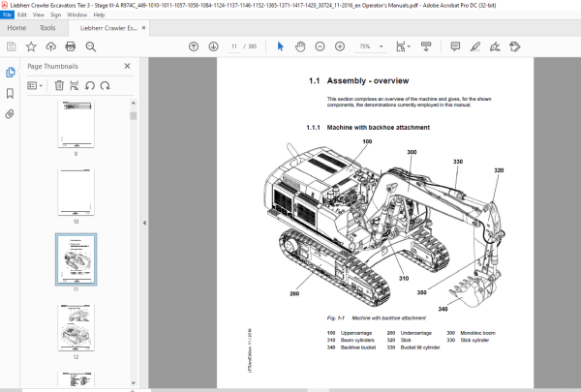
Task: Select page 11 thumbnail
Action: coord(76,259)
